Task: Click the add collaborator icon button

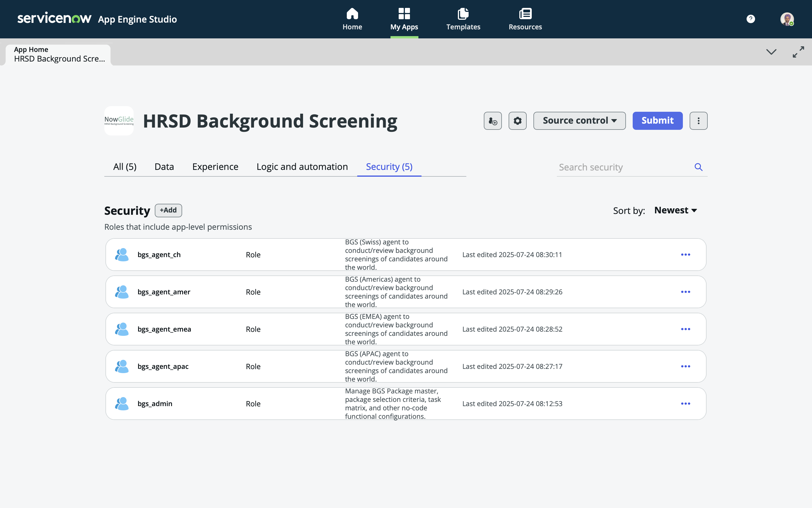Action: pos(493,121)
